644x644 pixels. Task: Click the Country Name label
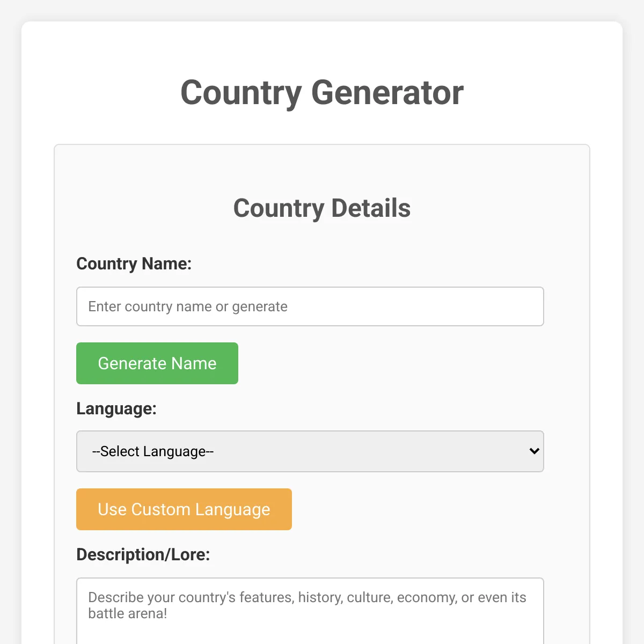tap(134, 264)
